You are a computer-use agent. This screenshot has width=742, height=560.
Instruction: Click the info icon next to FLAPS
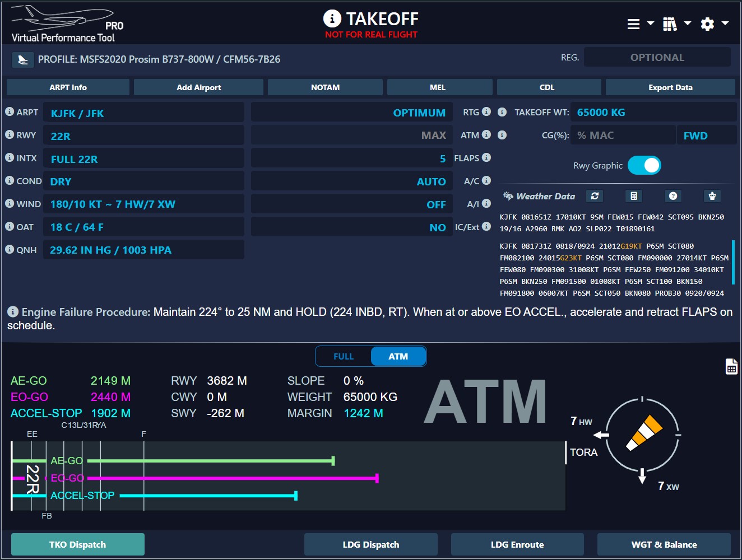click(x=486, y=158)
